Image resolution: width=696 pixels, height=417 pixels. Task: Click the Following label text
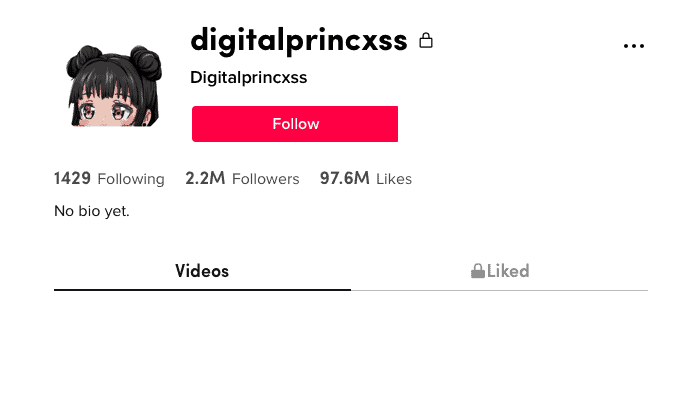pos(131,179)
